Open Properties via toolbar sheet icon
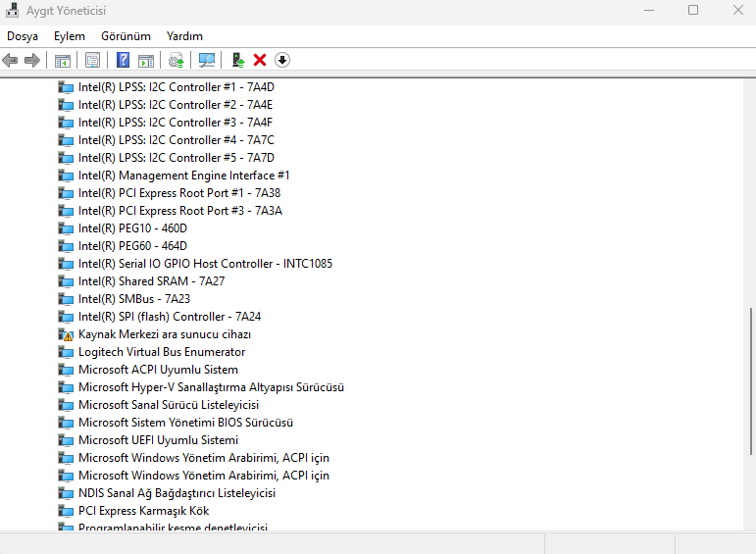This screenshot has width=756, height=554. click(x=92, y=60)
